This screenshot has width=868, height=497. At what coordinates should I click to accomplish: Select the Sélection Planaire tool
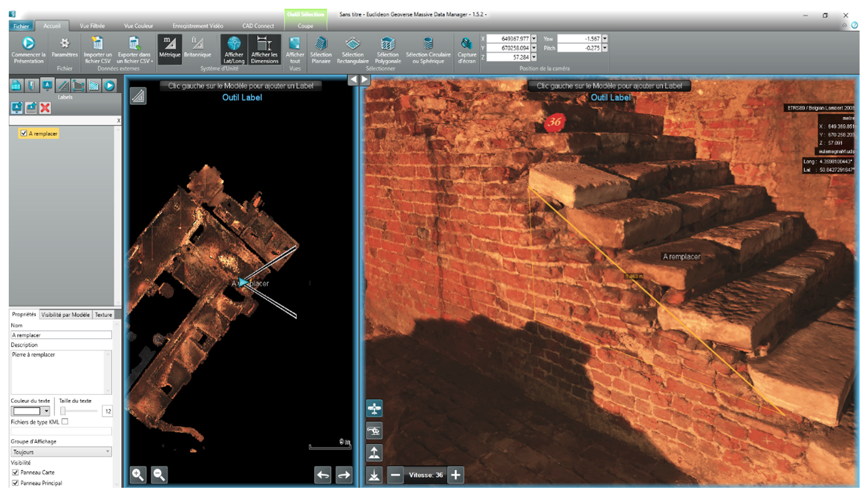tap(321, 44)
